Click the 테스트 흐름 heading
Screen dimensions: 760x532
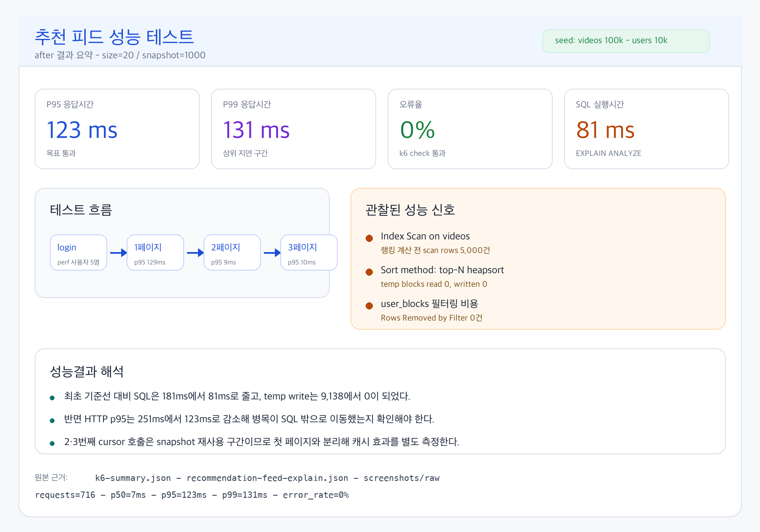click(x=81, y=210)
